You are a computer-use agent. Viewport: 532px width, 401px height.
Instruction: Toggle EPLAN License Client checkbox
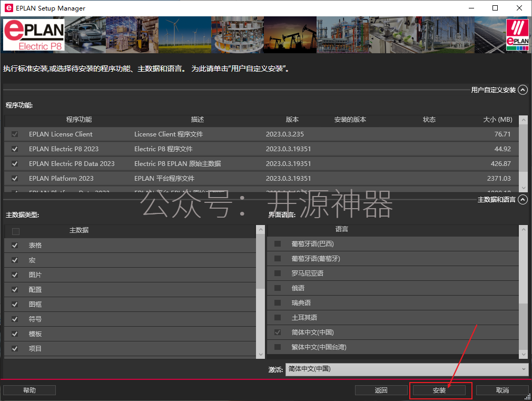(15, 134)
